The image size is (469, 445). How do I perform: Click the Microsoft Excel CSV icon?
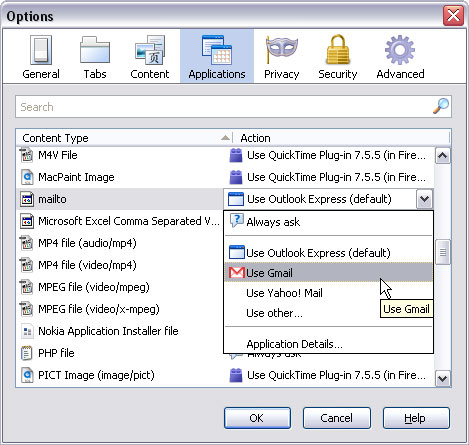[x=27, y=221]
